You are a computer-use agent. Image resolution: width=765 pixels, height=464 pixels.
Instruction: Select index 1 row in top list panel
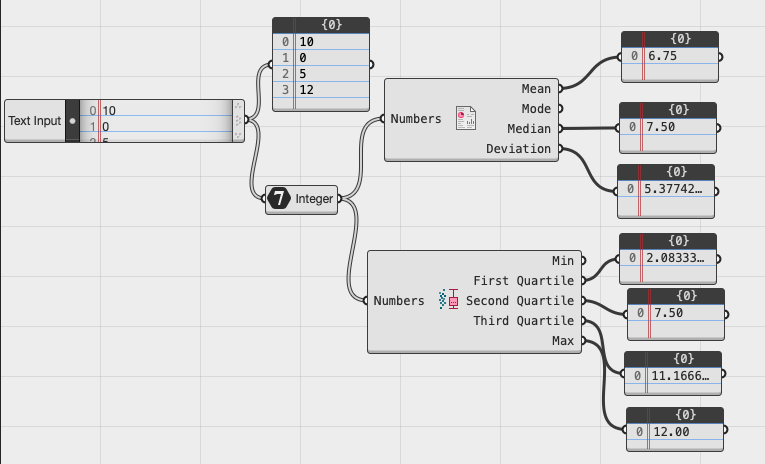pyautogui.click(x=321, y=58)
